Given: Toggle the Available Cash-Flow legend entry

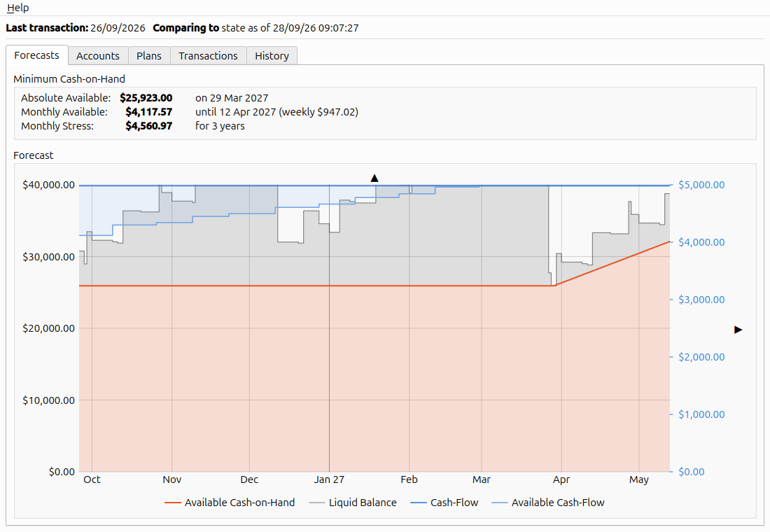Looking at the screenshot, I should [548, 503].
